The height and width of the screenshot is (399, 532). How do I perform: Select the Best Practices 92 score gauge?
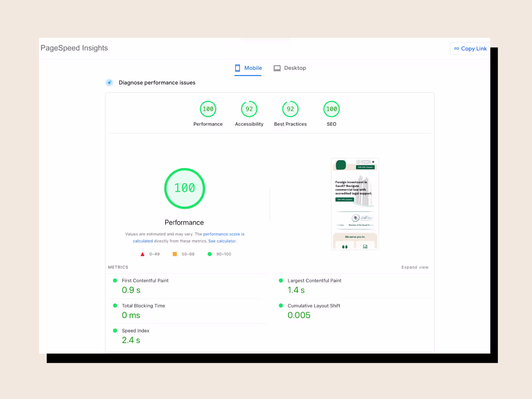click(290, 109)
